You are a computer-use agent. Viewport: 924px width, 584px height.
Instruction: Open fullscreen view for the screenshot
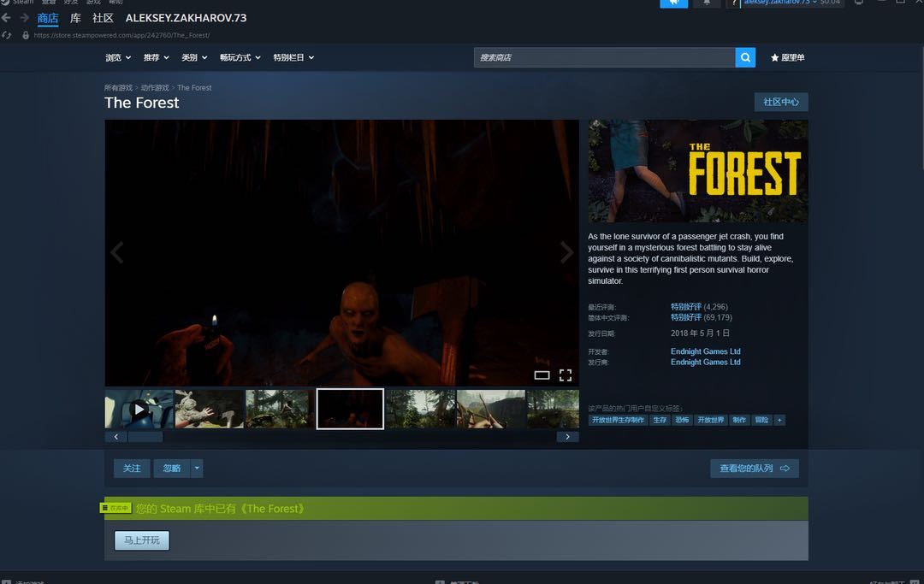pos(566,375)
